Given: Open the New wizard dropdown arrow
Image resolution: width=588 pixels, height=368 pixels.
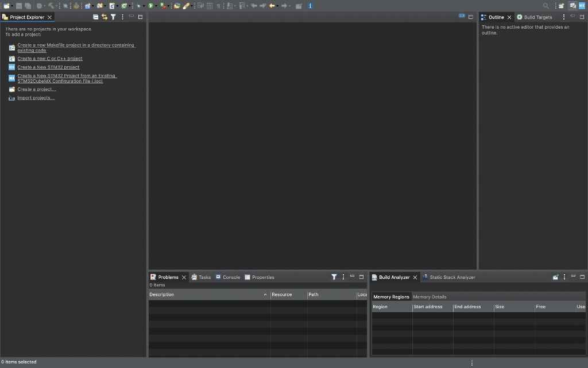Looking at the screenshot, I should pos(12,6).
